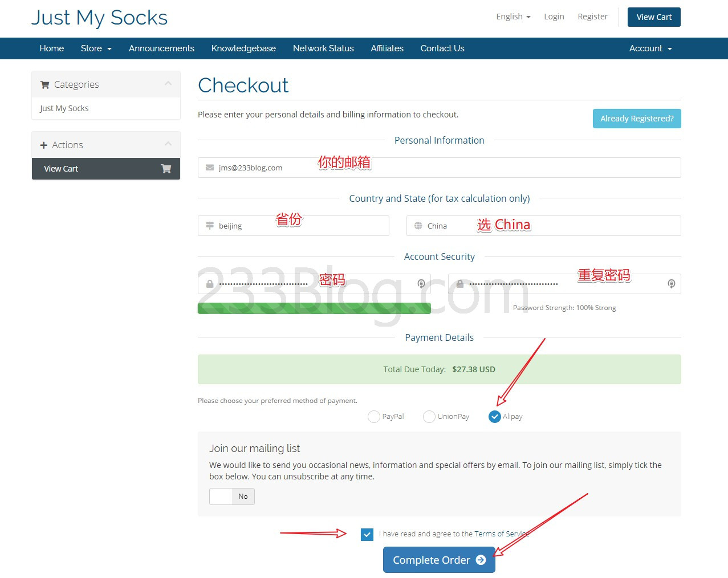The height and width of the screenshot is (578, 728).
Task: Click the Just My Socks site logo
Action: [99, 18]
